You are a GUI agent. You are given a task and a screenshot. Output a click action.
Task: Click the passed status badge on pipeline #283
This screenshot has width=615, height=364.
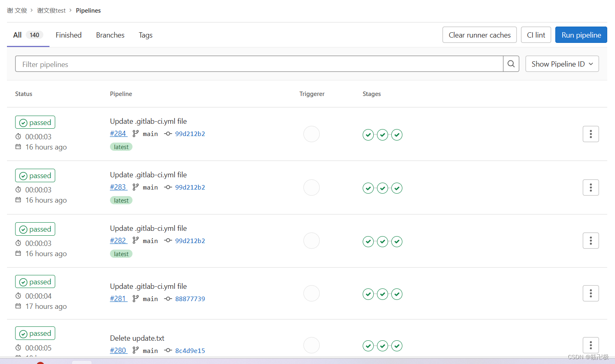point(35,175)
